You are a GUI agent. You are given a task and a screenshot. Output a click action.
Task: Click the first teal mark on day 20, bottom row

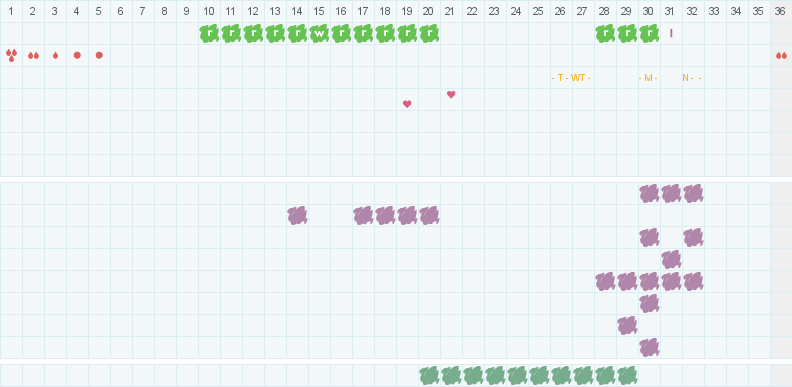[x=429, y=376]
